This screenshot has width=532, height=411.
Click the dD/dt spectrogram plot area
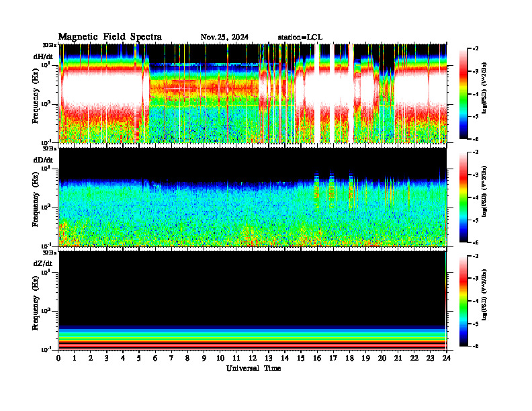pos(253,197)
